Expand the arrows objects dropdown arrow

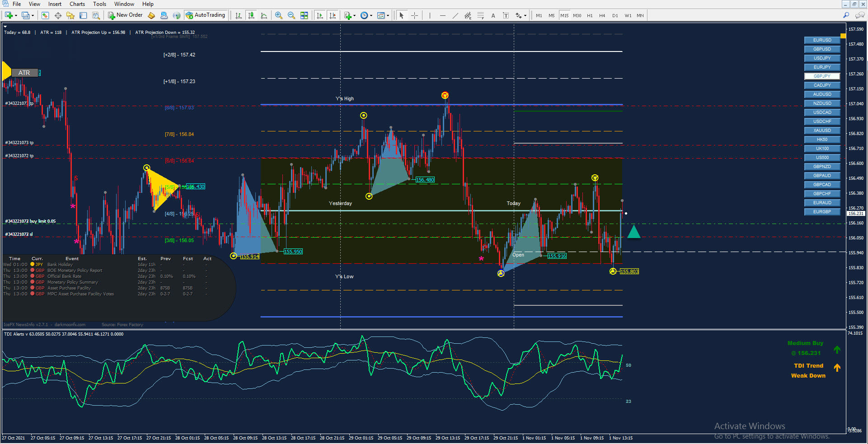point(525,16)
